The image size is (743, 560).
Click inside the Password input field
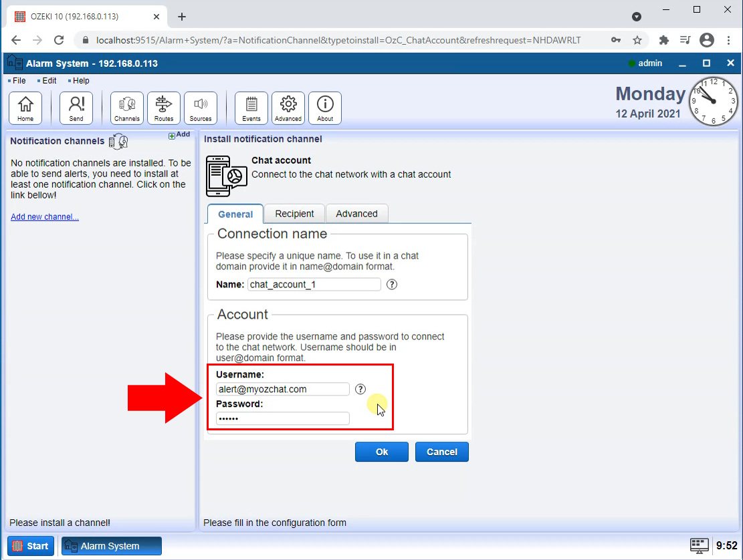click(x=282, y=418)
